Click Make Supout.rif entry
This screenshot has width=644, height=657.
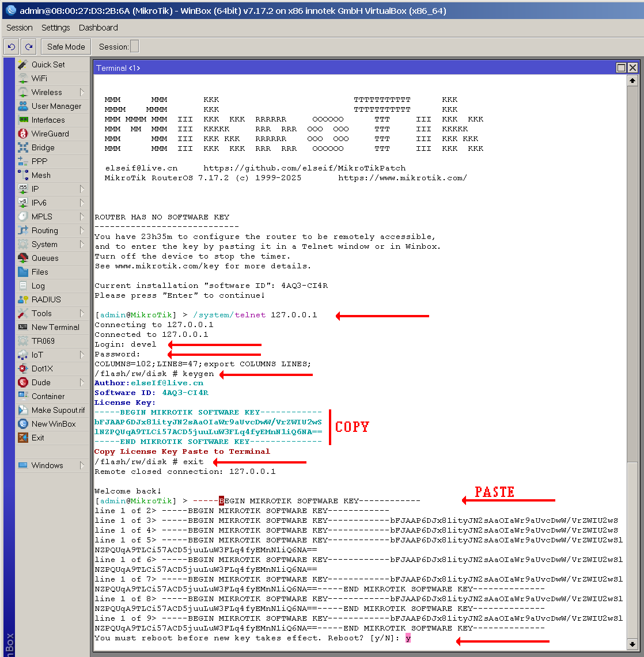click(x=58, y=410)
